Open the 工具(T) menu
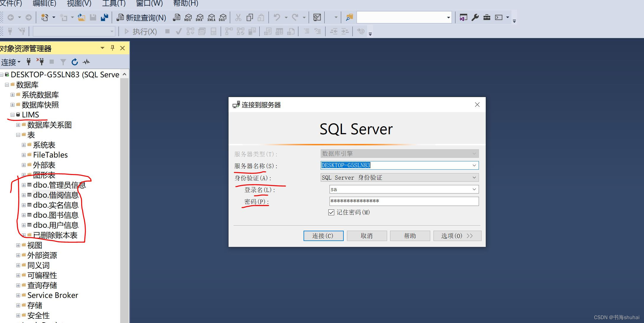 pyautogui.click(x=113, y=4)
